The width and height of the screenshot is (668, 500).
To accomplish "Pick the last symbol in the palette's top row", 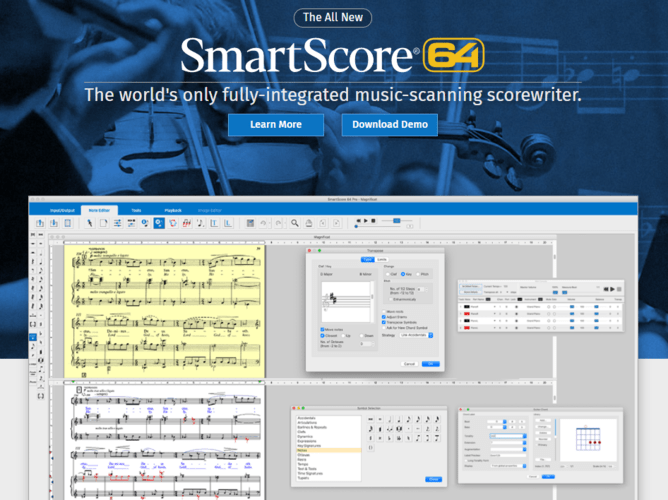I will (437, 419).
